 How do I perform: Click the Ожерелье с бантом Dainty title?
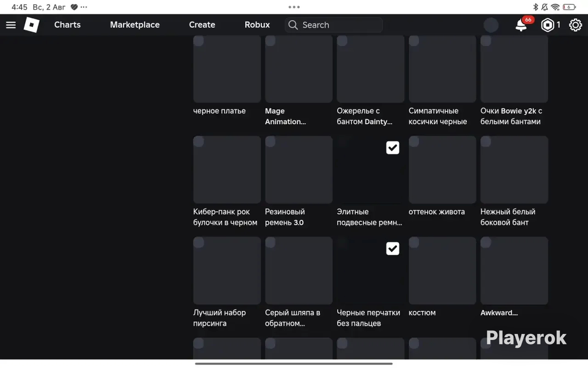(365, 116)
